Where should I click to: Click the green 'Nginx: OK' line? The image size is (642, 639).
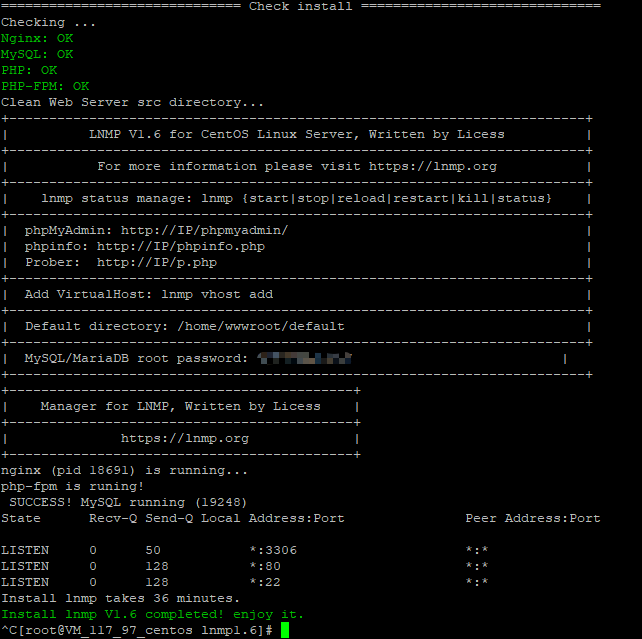[37, 38]
